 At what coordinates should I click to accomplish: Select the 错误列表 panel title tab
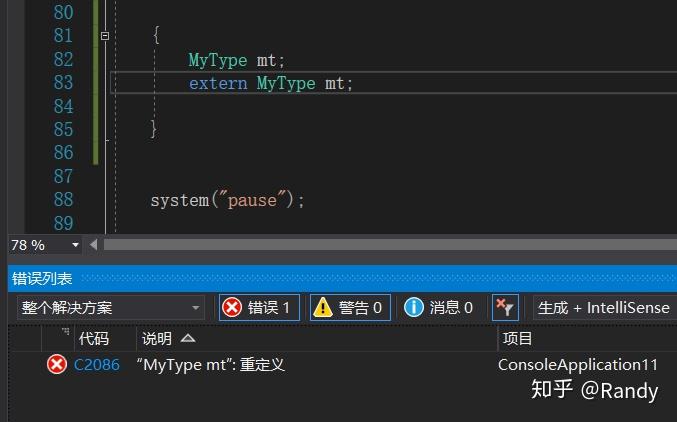pyautogui.click(x=42, y=279)
